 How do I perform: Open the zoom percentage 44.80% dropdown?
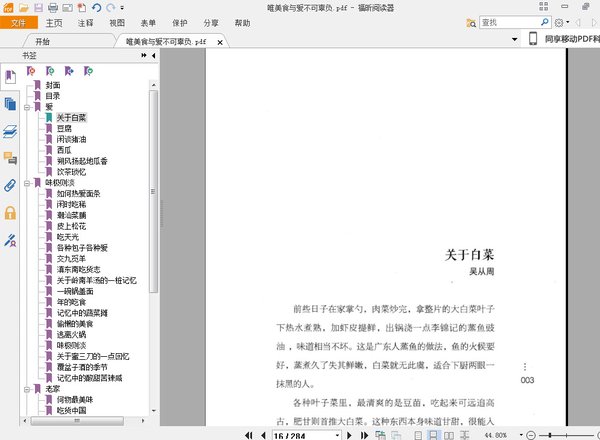click(521, 435)
